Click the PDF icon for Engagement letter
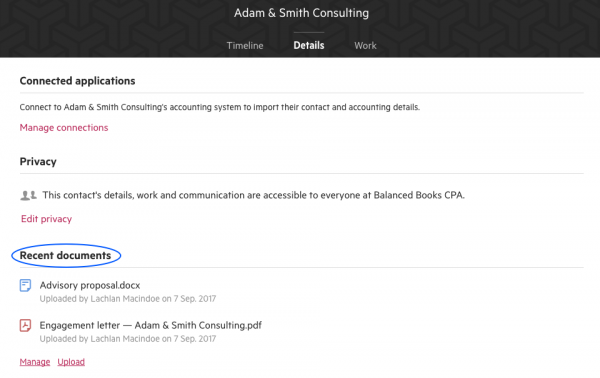 [25, 326]
